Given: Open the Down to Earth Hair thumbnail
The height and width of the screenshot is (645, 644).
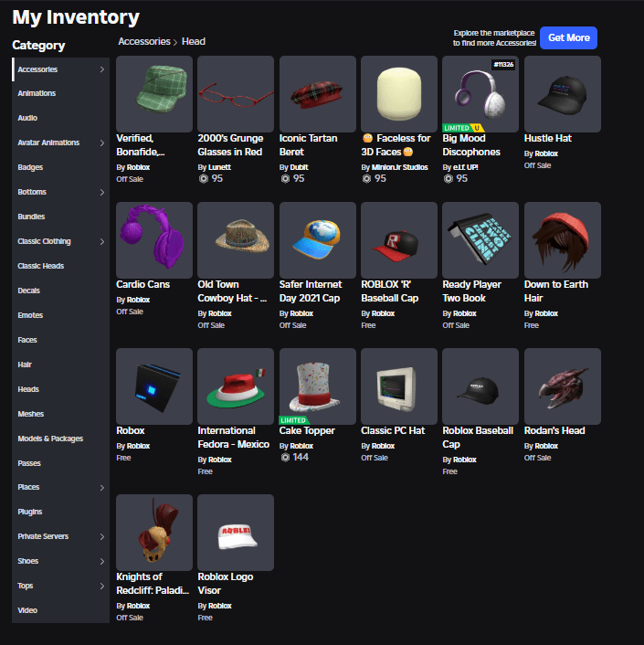Looking at the screenshot, I should coord(563,240).
